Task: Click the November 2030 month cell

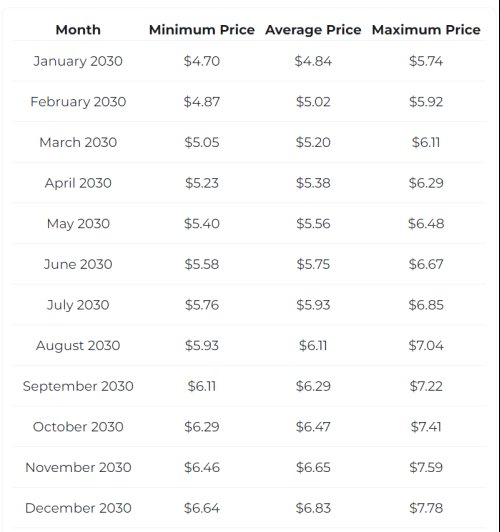Action: point(78,468)
